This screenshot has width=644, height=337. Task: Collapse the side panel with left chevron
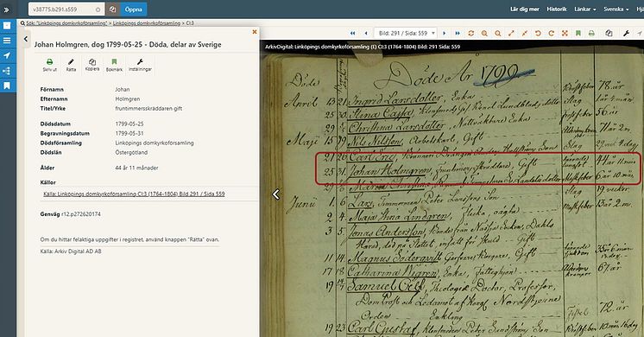26,39
